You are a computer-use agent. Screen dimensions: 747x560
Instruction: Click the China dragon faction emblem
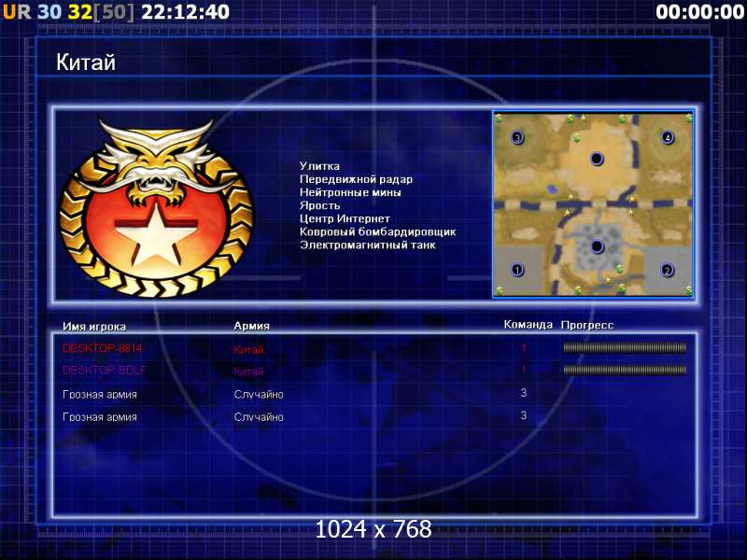pos(156,208)
